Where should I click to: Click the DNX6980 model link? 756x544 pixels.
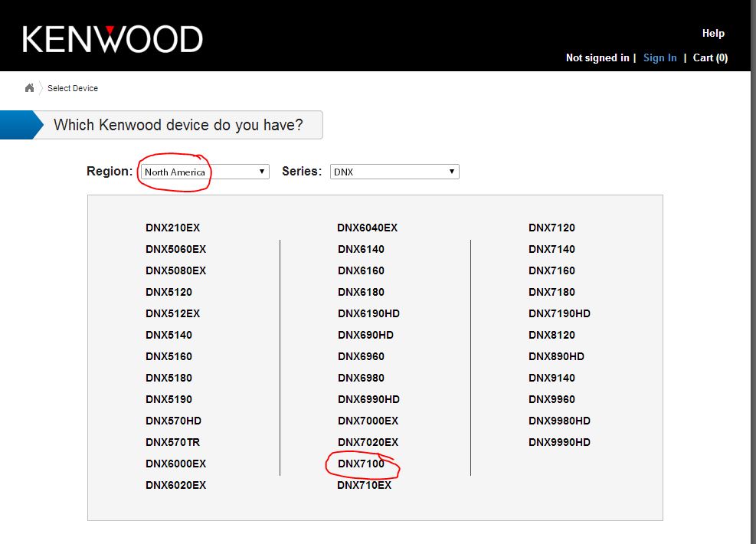pyautogui.click(x=361, y=378)
